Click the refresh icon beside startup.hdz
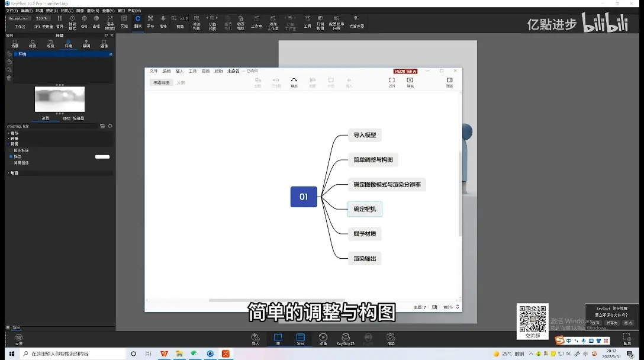Viewport: 644px width, 360px height. 110,126
